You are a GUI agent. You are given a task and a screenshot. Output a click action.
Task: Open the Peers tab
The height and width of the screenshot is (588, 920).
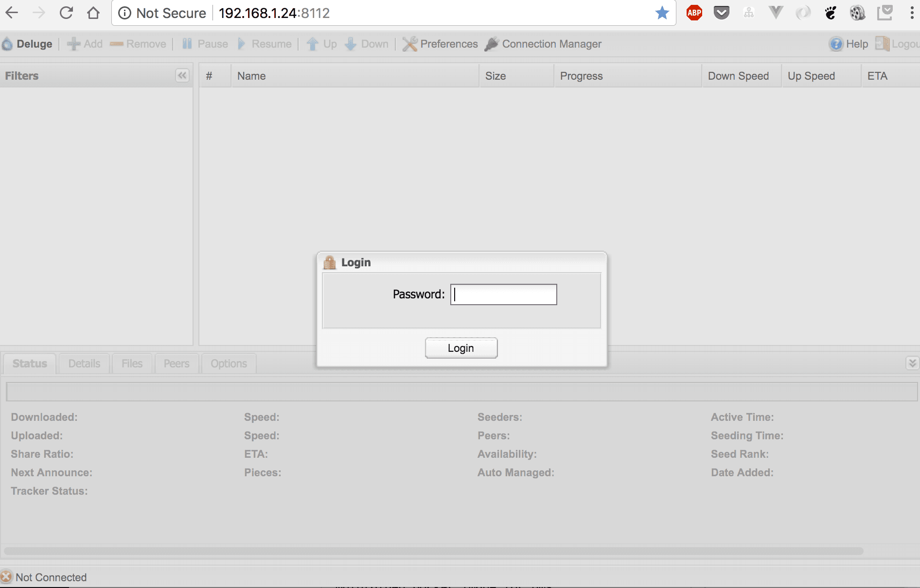pyautogui.click(x=176, y=363)
